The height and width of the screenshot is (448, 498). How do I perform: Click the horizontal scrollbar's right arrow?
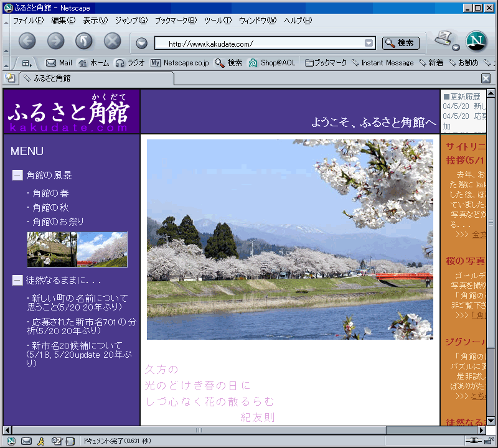point(482,430)
